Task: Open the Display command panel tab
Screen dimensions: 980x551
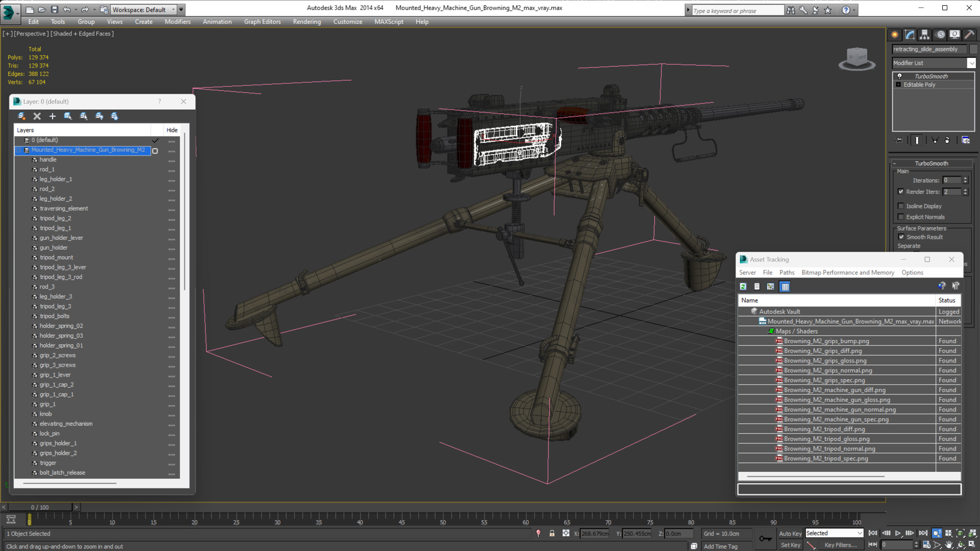Action: click(955, 35)
